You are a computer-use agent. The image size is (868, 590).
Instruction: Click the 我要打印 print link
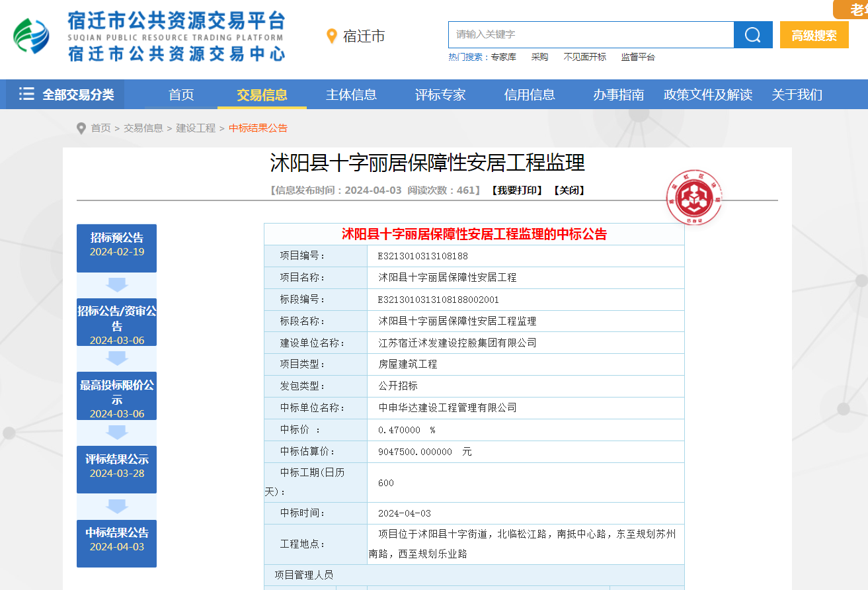[x=516, y=190]
